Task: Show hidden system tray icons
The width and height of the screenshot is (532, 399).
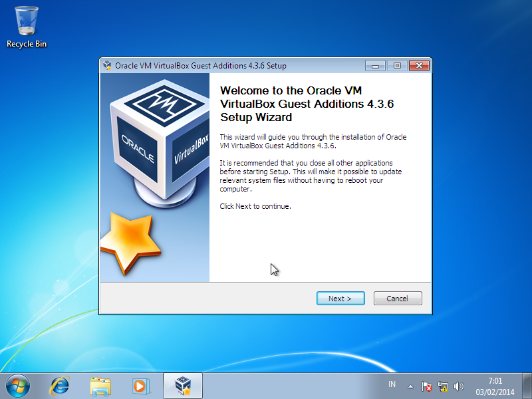Action: pos(410,386)
